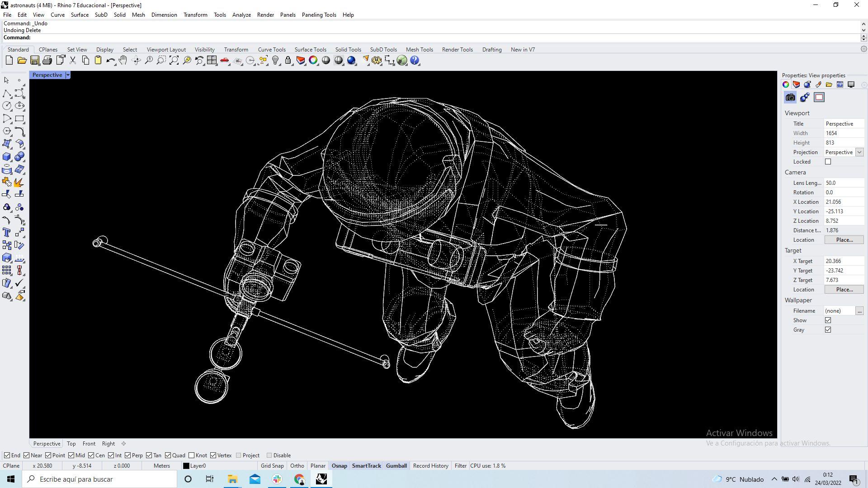868x488 pixels.
Task: Click the padlock Lock objects icon
Action: [x=288, y=61]
